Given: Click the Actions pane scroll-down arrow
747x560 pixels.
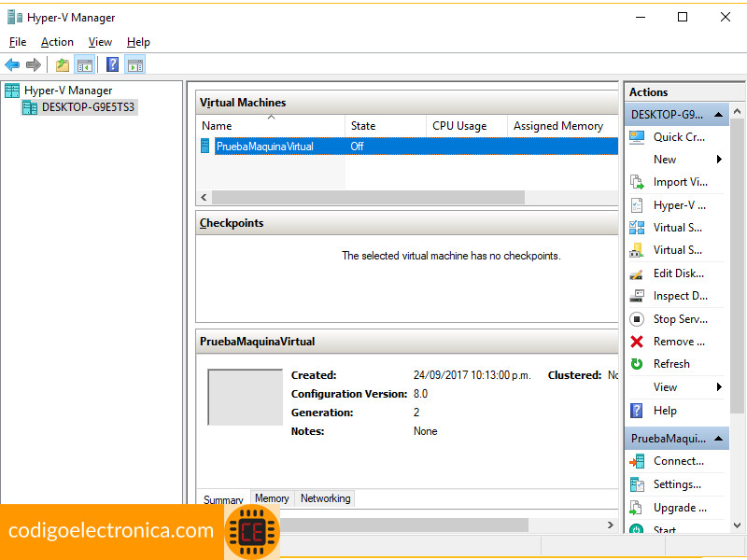Looking at the screenshot, I should (x=737, y=525).
